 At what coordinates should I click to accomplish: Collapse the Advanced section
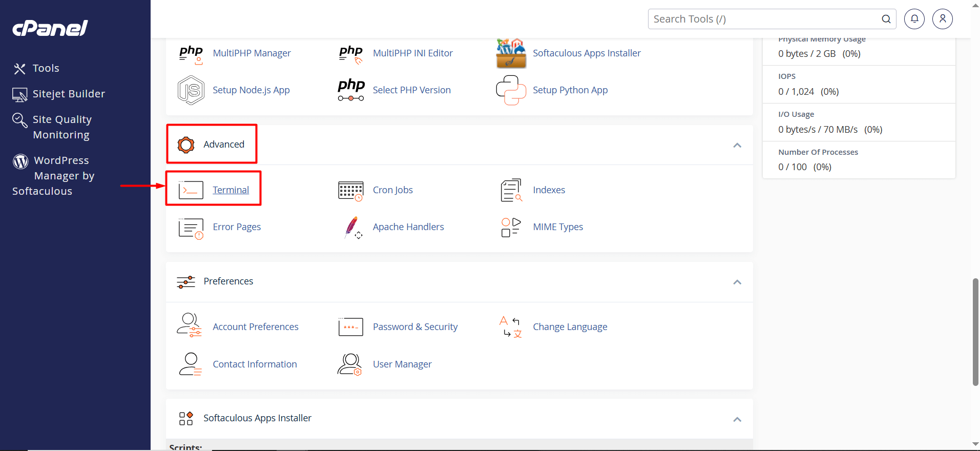(737, 146)
